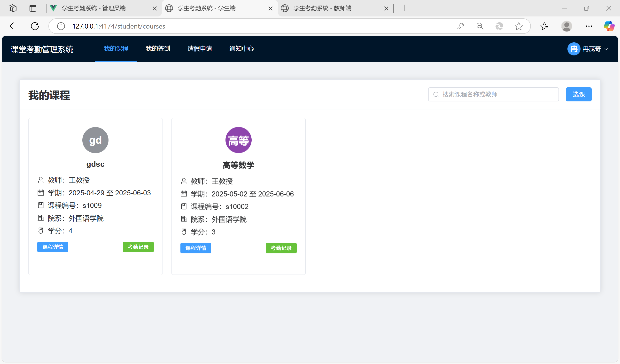Screen dimensions: 620x364
Task: Refresh the current page
Action: click(x=35, y=26)
